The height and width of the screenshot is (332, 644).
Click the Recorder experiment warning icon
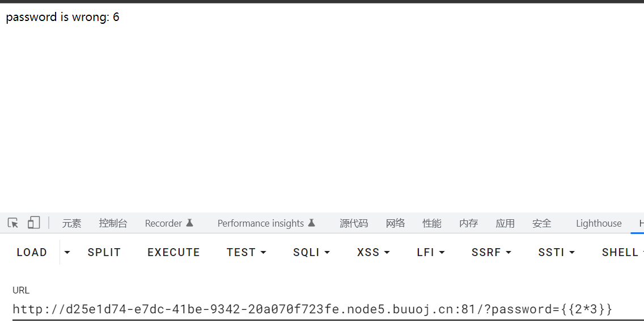click(188, 222)
